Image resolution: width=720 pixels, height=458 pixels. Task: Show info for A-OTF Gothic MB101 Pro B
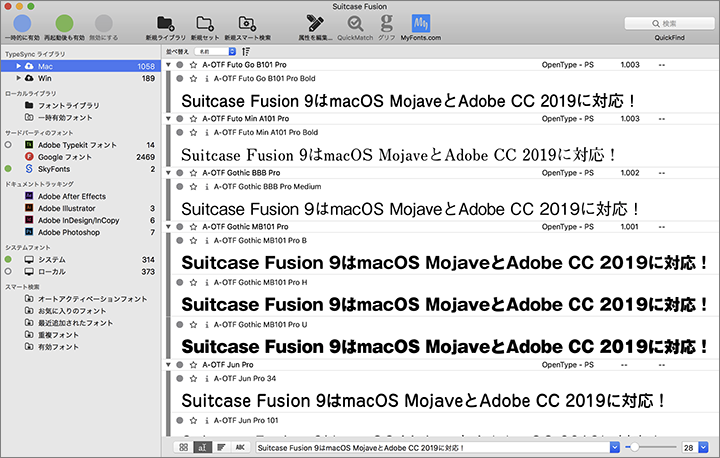point(207,241)
